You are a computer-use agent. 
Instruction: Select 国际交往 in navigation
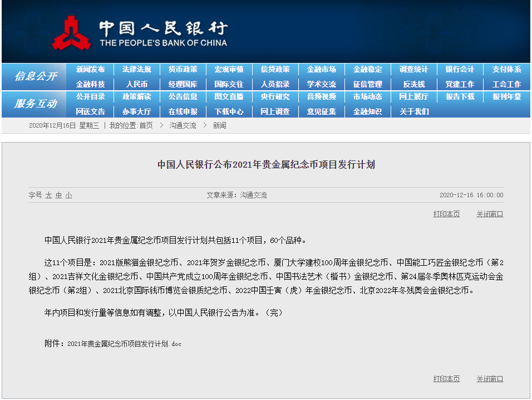click(x=229, y=84)
